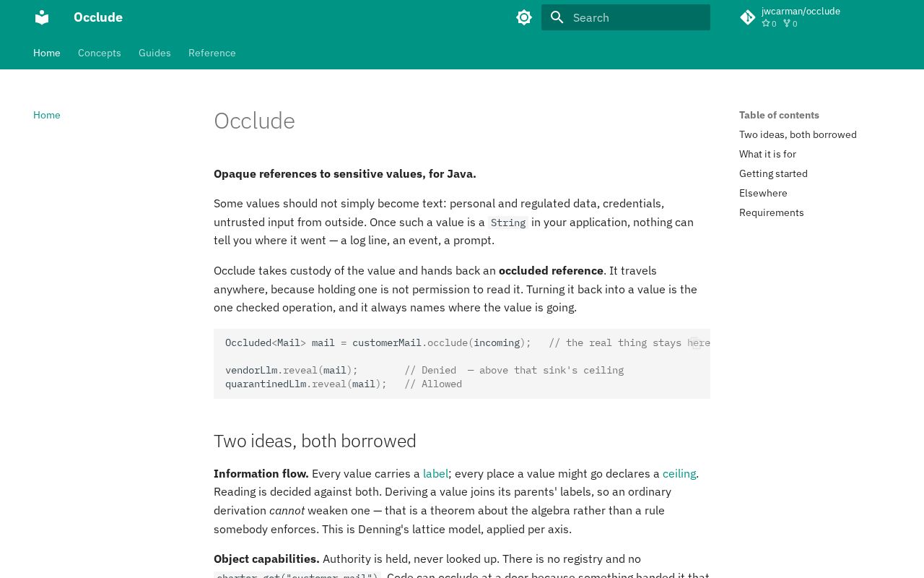The height and width of the screenshot is (578, 924).
Task: Click the 'Occlude' page heading
Action: (x=254, y=121)
